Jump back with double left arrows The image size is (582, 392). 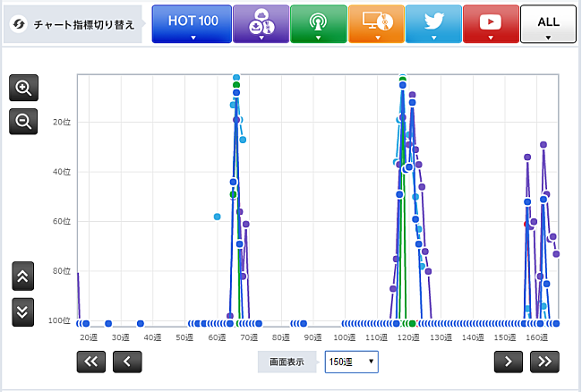[92, 362]
